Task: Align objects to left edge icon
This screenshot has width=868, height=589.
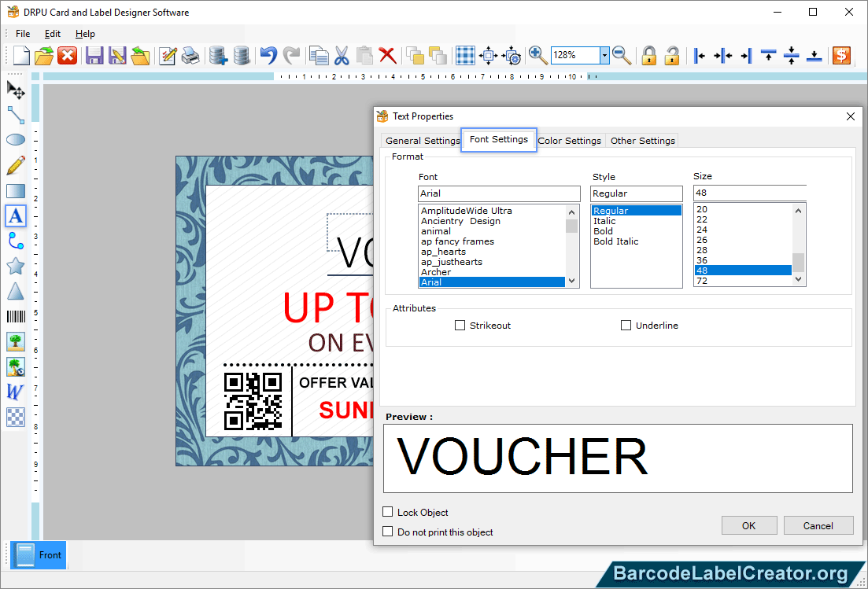Action: [699, 55]
